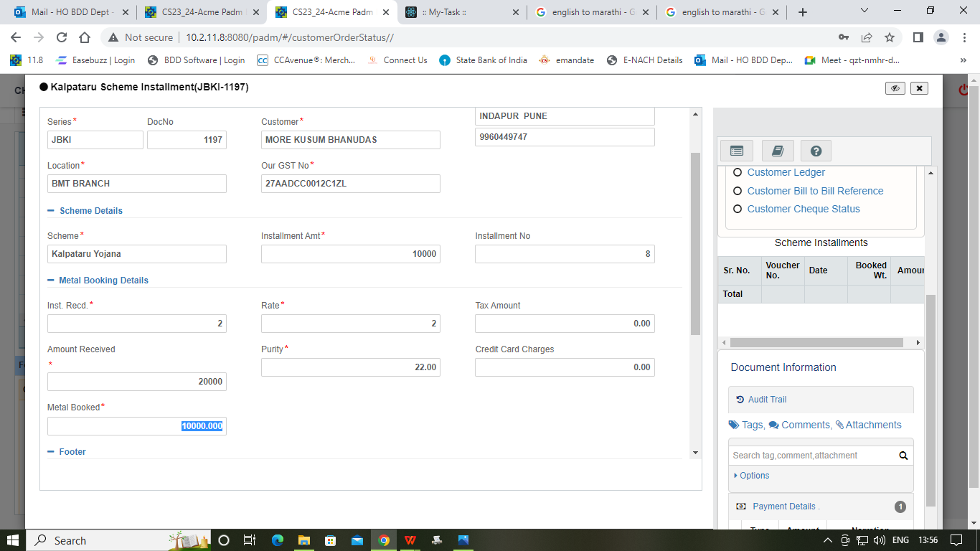Click the Payment Details count badge
980x551 pixels.
tap(900, 507)
